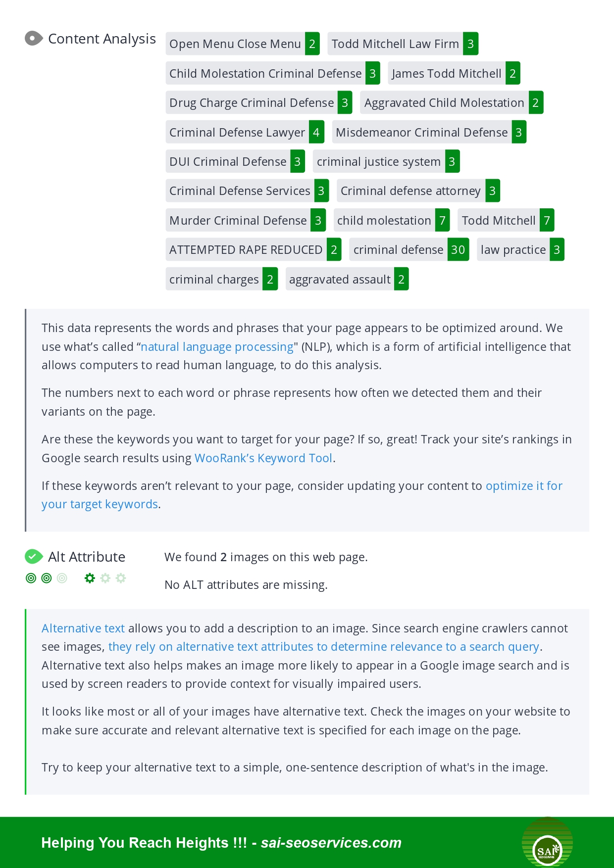Click the dark green gear icon
Image resolution: width=614 pixels, height=868 pixels.
point(90,578)
